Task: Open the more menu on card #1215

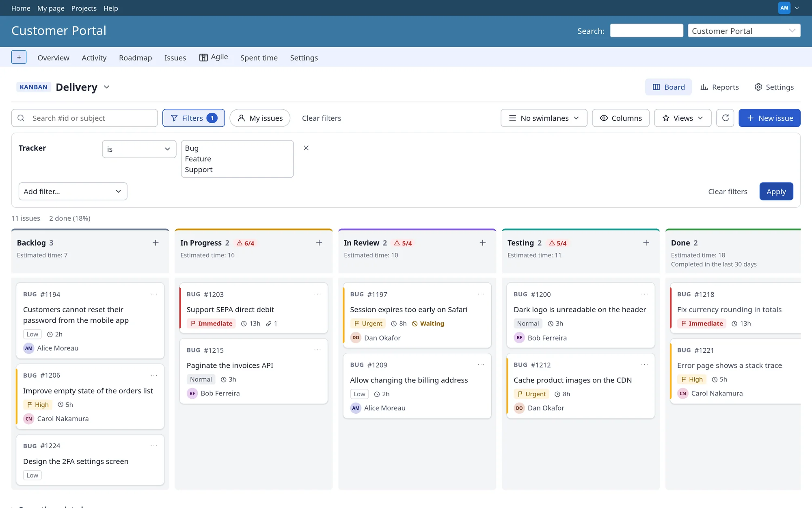Action: coord(317,350)
